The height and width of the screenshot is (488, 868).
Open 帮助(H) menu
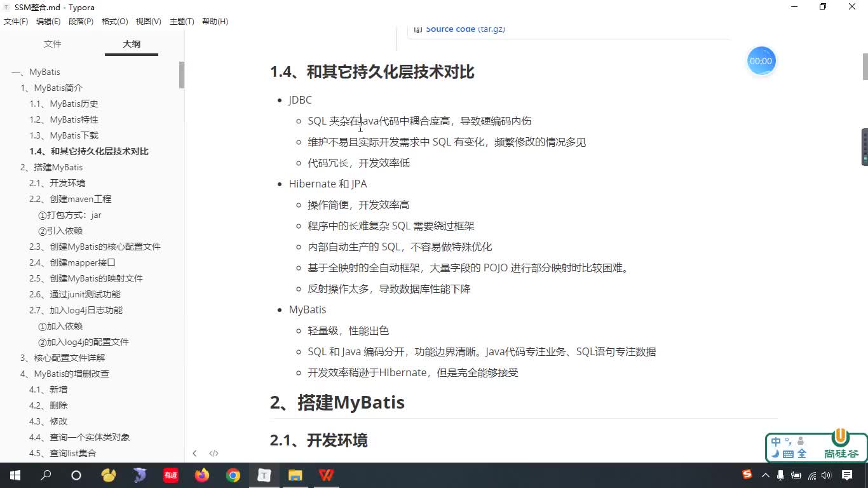click(x=215, y=22)
